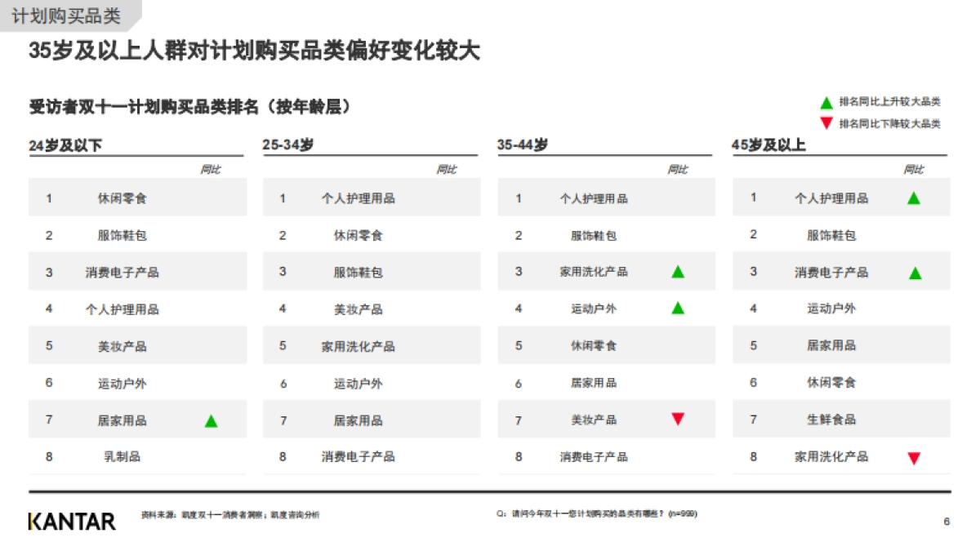This screenshot has width=980, height=551.
Task: Select the green rise arrow next to 家用洗化产品 in 35-44岁
Action: 678,271
